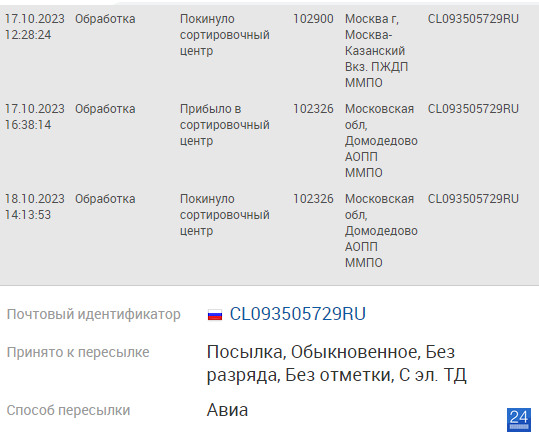
Task: Select tracking code in the 14:13:53 row
Action: click(x=473, y=199)
